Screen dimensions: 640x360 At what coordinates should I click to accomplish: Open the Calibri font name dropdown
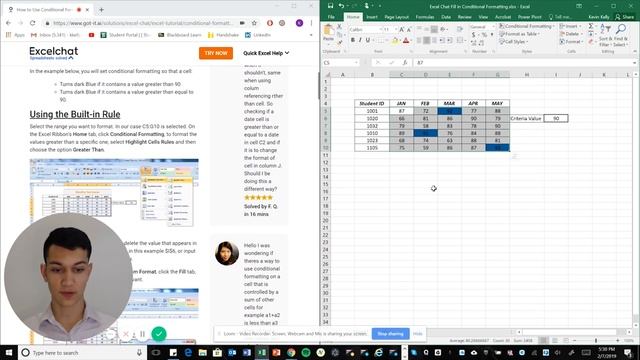(x=380, y=29)
